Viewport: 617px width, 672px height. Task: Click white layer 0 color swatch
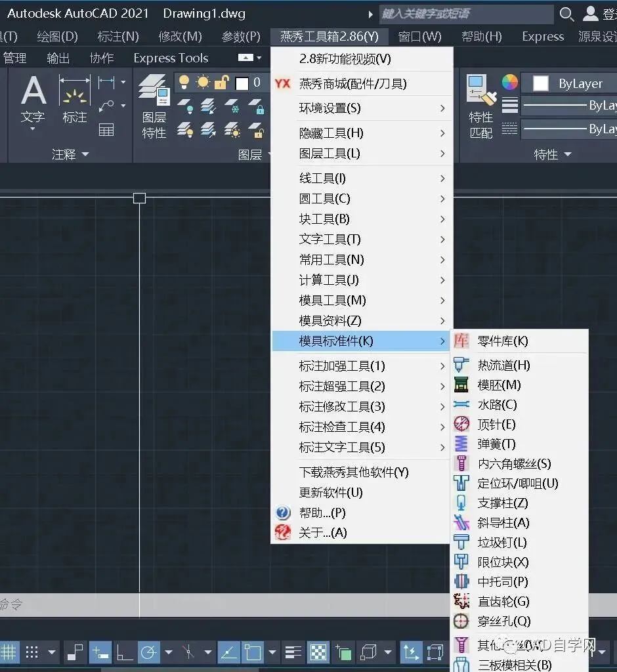(x=242, y=83)
